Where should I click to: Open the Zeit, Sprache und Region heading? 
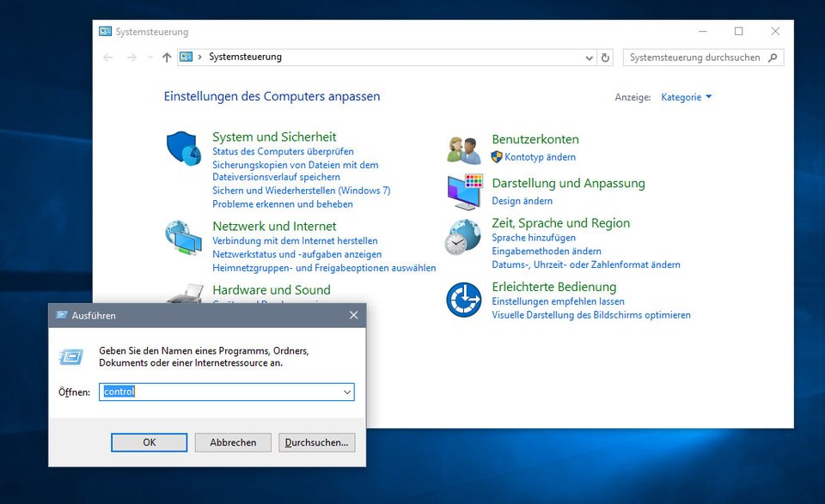[x=561, y=223]
